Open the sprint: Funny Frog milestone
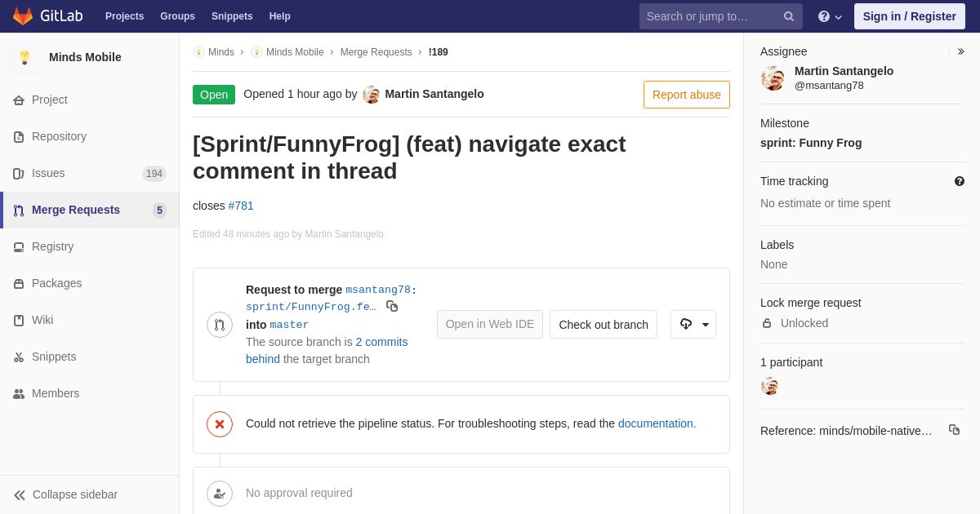The height and width of the screenshot is (514, 980). [x=811, y=143]
